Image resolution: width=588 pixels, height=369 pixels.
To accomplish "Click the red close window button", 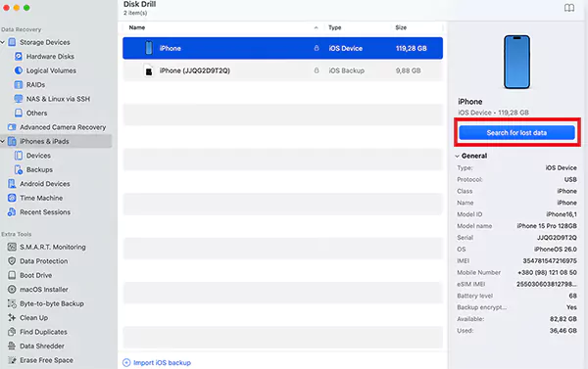I will pos(7,8).
